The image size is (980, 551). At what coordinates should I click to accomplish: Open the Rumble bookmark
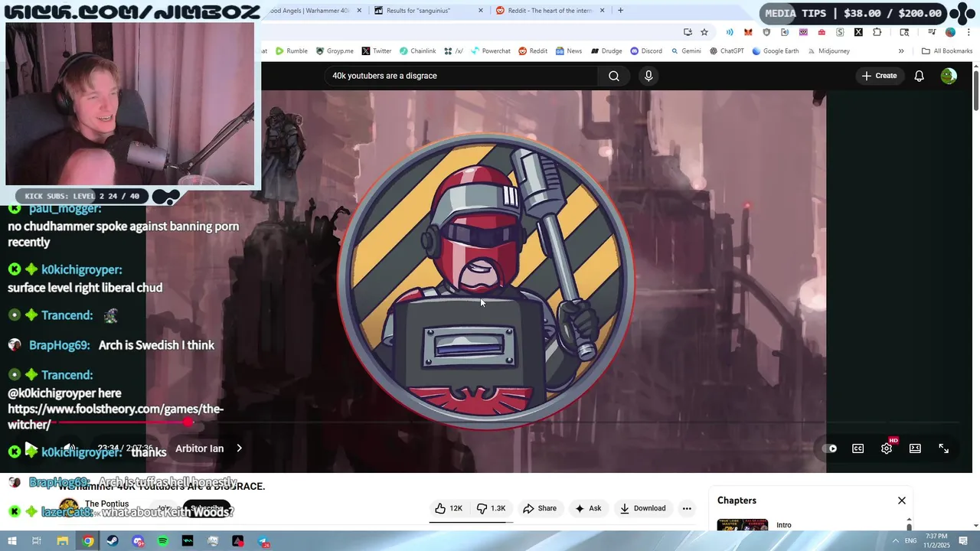point(291,51)
